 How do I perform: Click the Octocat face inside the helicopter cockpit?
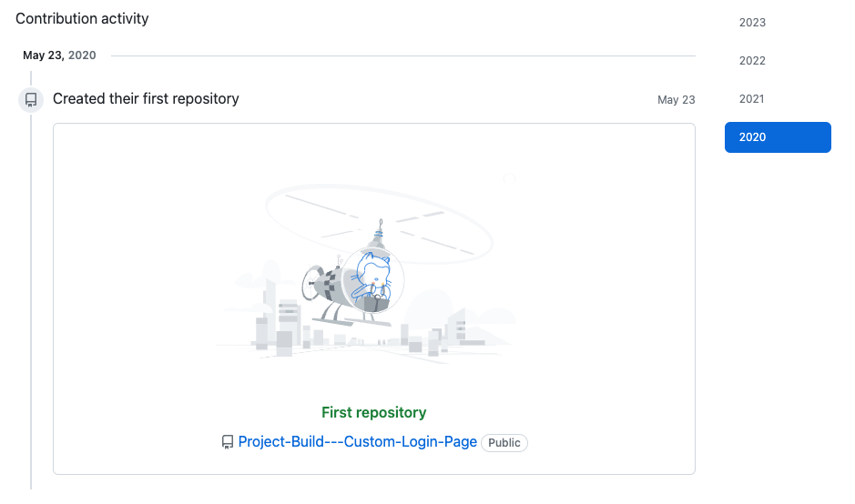(x=374, y=271)
